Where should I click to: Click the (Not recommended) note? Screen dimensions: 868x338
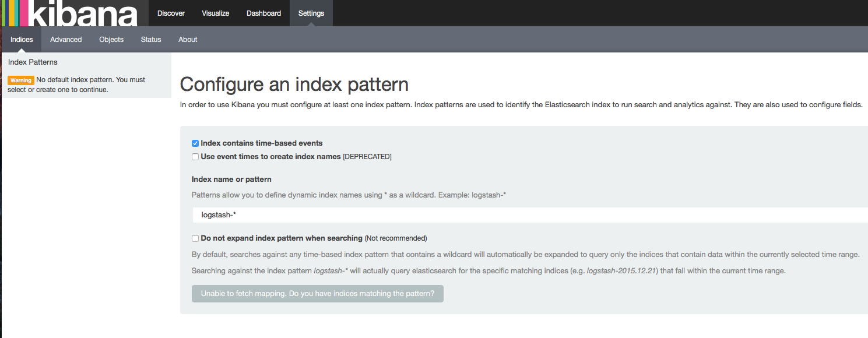pos(396,238)
